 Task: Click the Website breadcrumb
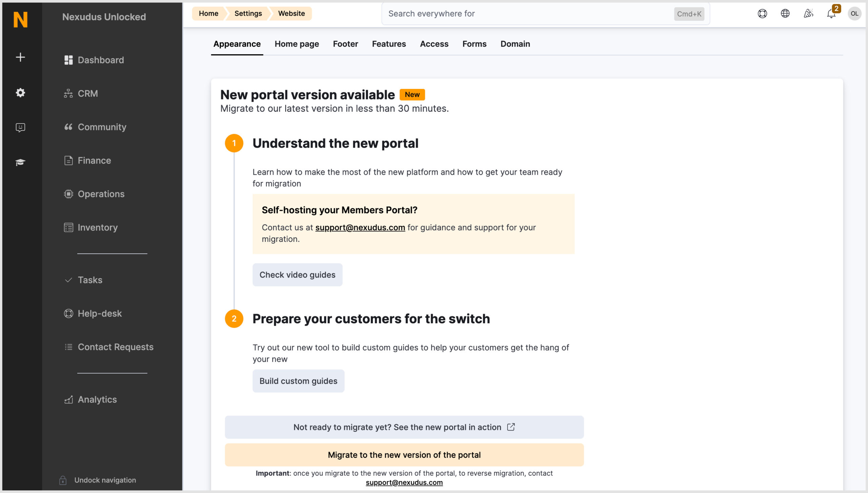292,13
